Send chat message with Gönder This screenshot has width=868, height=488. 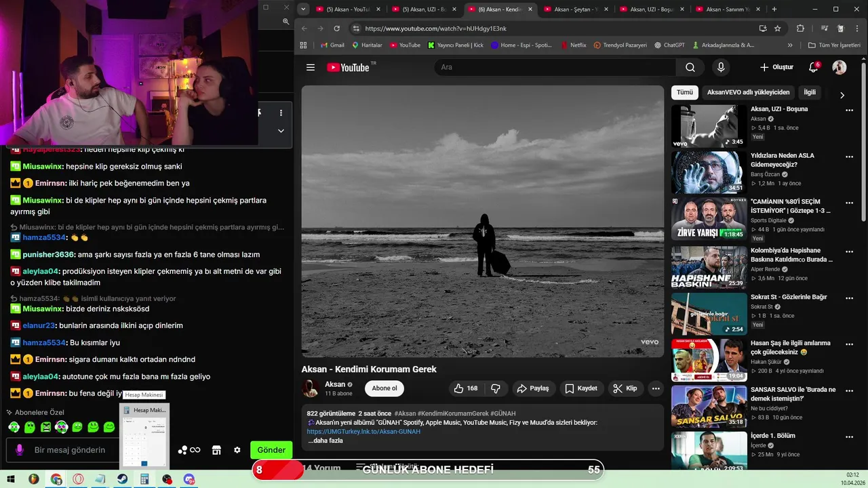click(271, 450)
